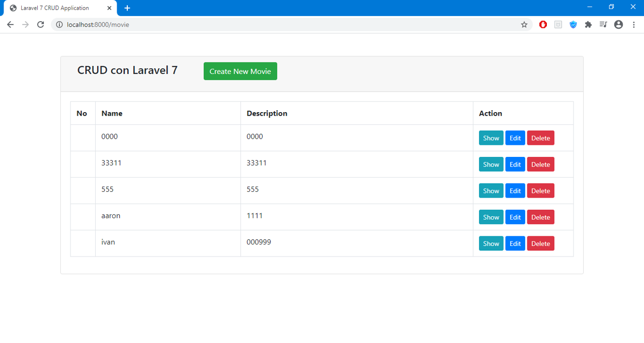The image size is (644, 343).
Task: Open the Extensions puzzle piece menu
Action: 588,25
